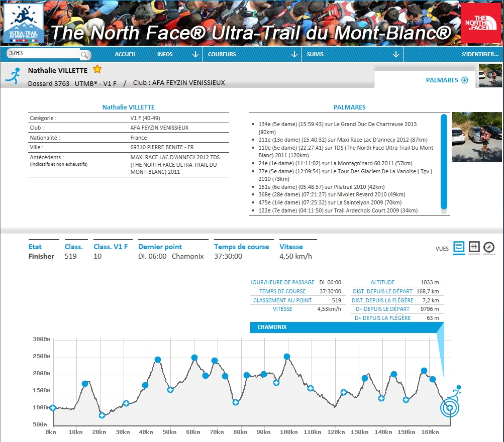Select the profile chart view icon

coord(459,247)
